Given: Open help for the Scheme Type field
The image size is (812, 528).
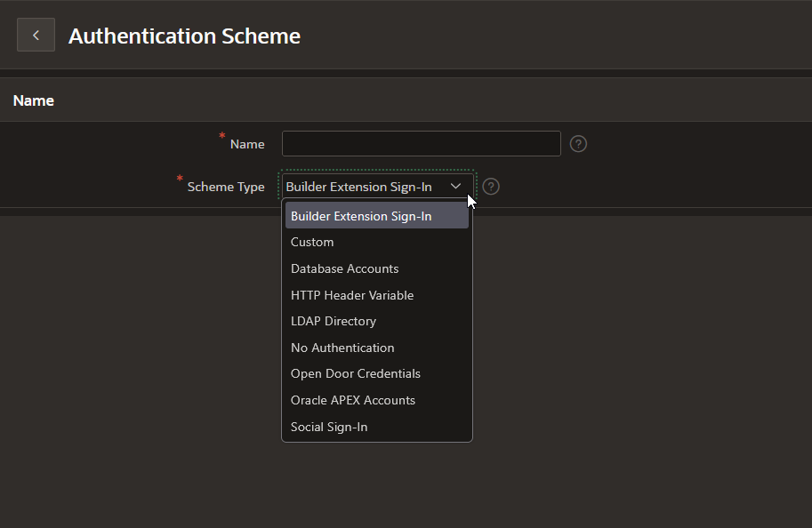Looking at the screenshot, I should click(490, 187).
